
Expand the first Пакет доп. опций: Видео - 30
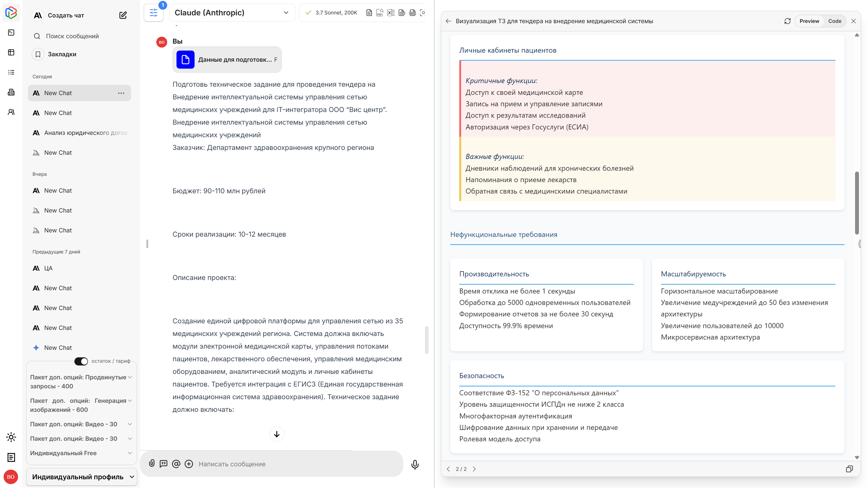[x=81, y=424]
